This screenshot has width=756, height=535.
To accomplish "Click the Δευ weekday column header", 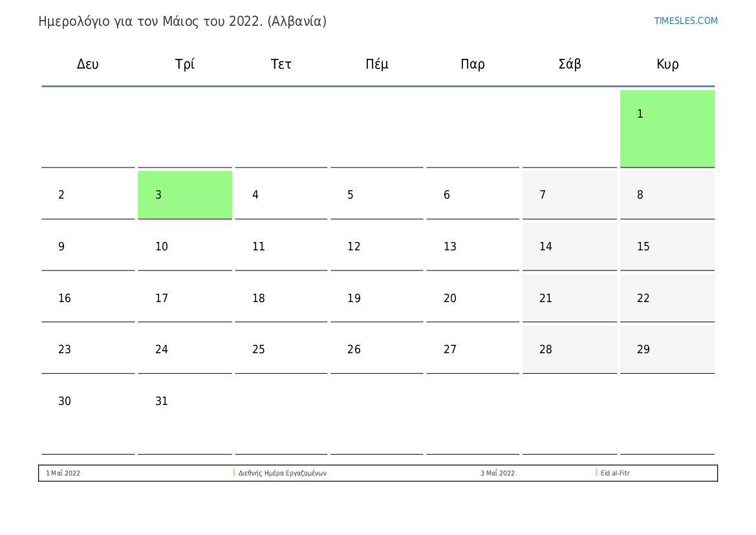I will coord(88,64).
